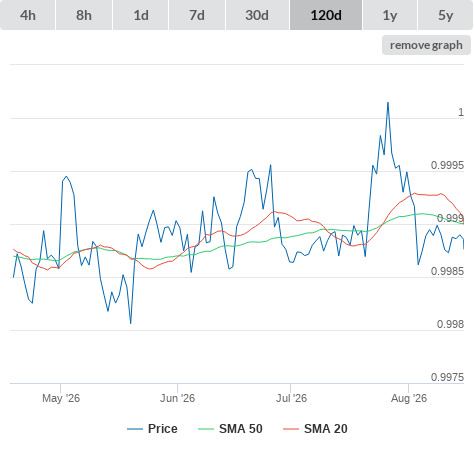This screenshot has width=474, height=455.
Task: Toggle SMA 20 series legend label
Action: click(x=326, y=429)
